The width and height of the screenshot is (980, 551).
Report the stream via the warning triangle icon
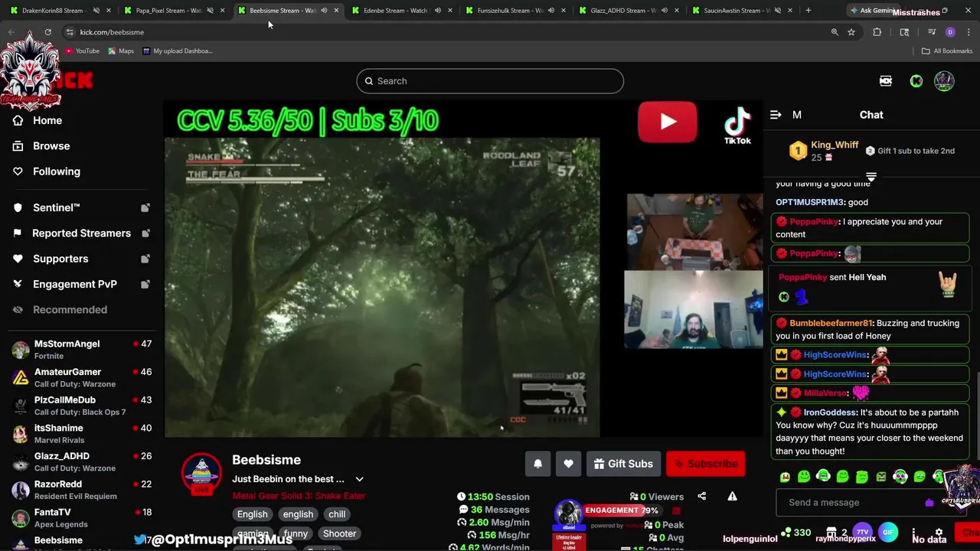[732, 496]
